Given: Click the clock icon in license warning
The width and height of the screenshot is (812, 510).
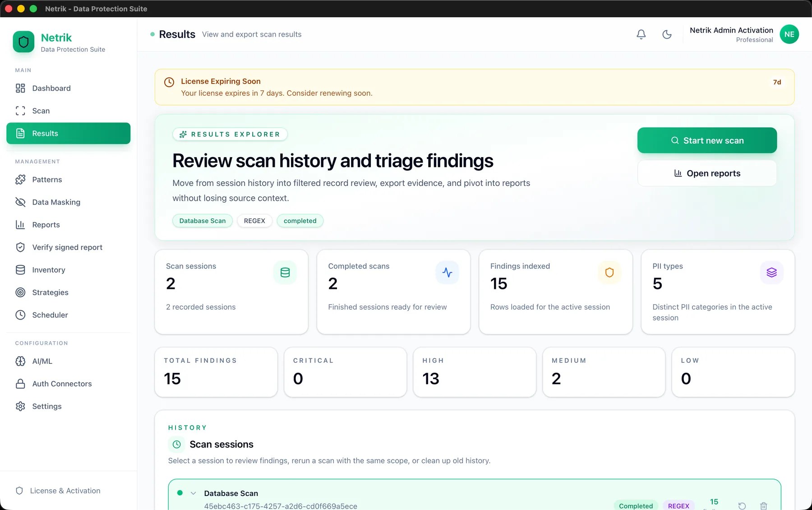Looking at the screenshot, I should pyautogui.click(x=169, y=82).
